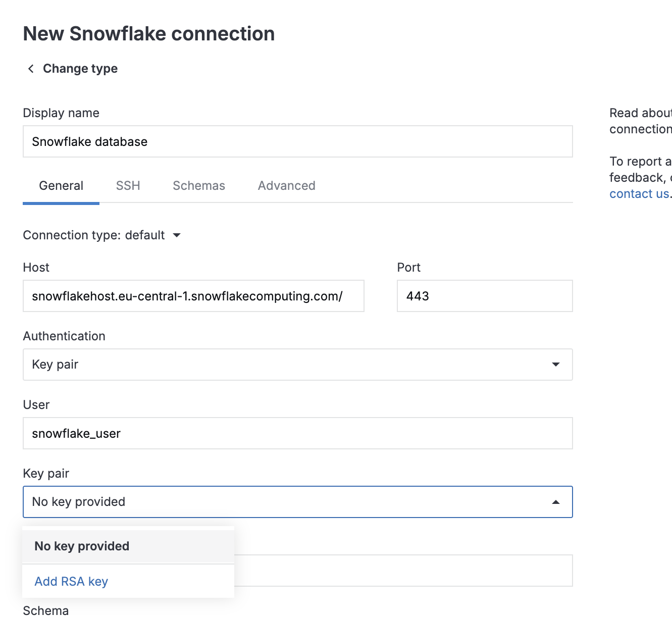Click the upward caret on Key pair field

[555, 502]
